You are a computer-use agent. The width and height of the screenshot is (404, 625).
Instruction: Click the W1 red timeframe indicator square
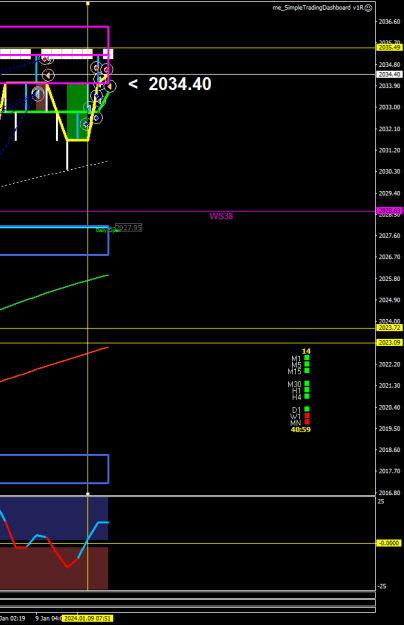[307, 416]
